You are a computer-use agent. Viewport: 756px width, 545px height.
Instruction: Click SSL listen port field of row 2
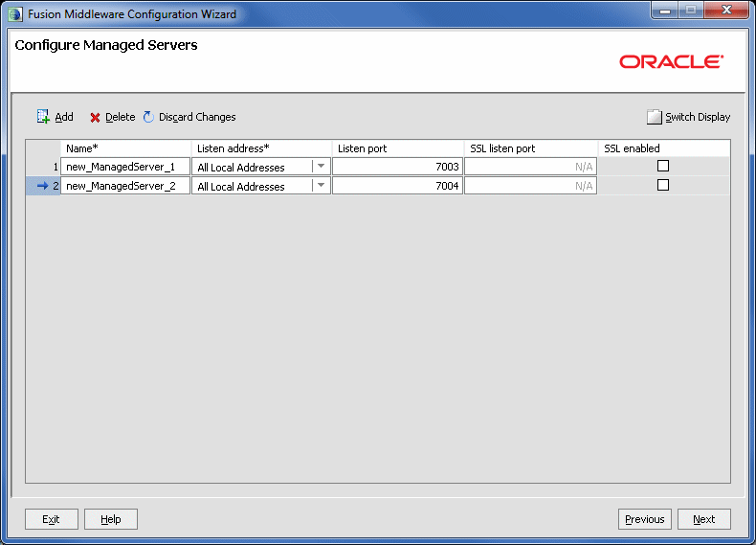click(x=530, y=186)
